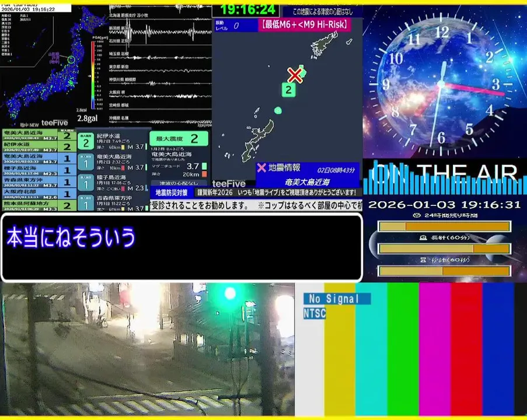527x420 pixels.
Task: Select 青森県東方沖 M3.7 row in left list
Action: point(39,182)
